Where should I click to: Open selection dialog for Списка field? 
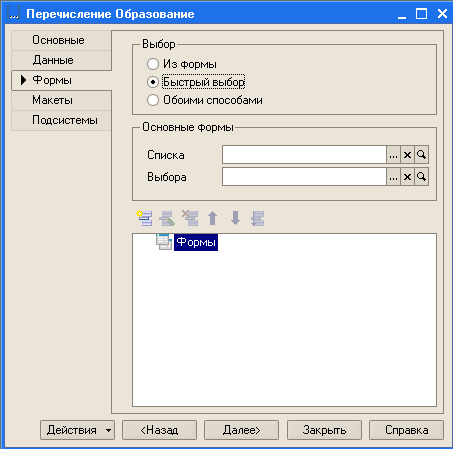[x=393, y=155]
